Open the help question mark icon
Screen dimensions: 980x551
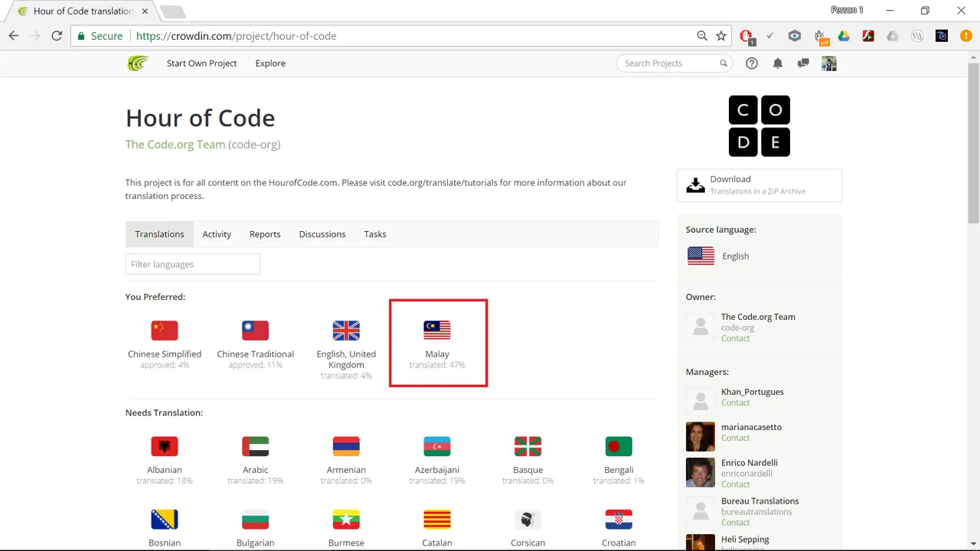752,64
